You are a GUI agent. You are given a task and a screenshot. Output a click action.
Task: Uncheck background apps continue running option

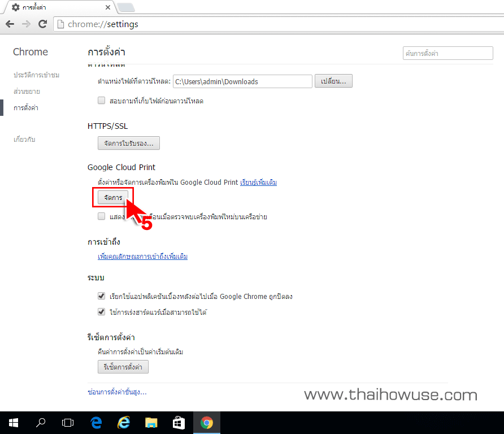101,296
